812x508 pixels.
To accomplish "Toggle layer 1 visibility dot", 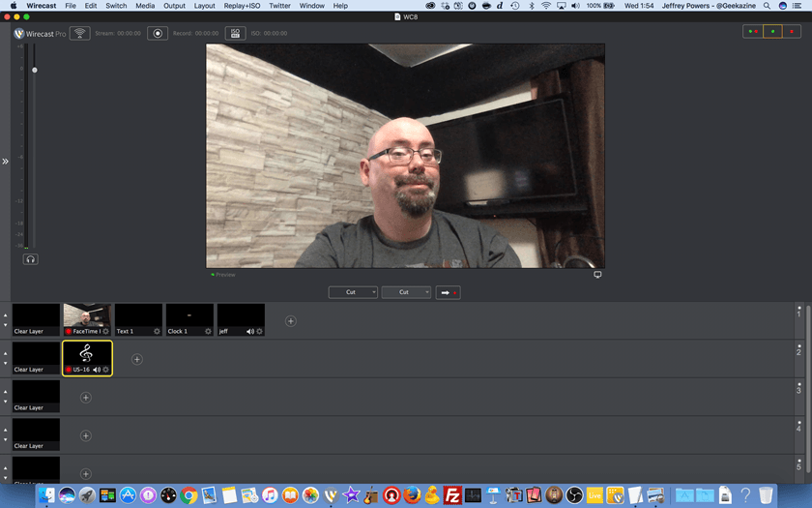I will (x=799, y=308).
